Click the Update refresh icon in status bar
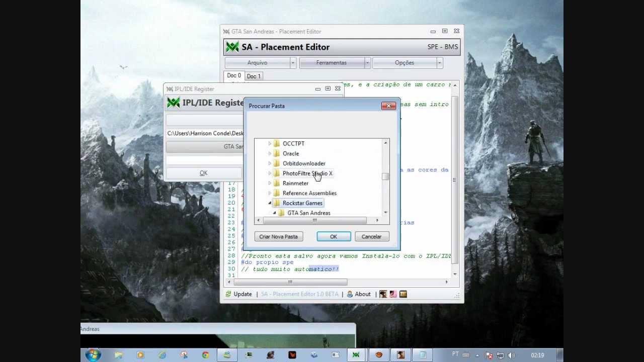 pos(228,294)
